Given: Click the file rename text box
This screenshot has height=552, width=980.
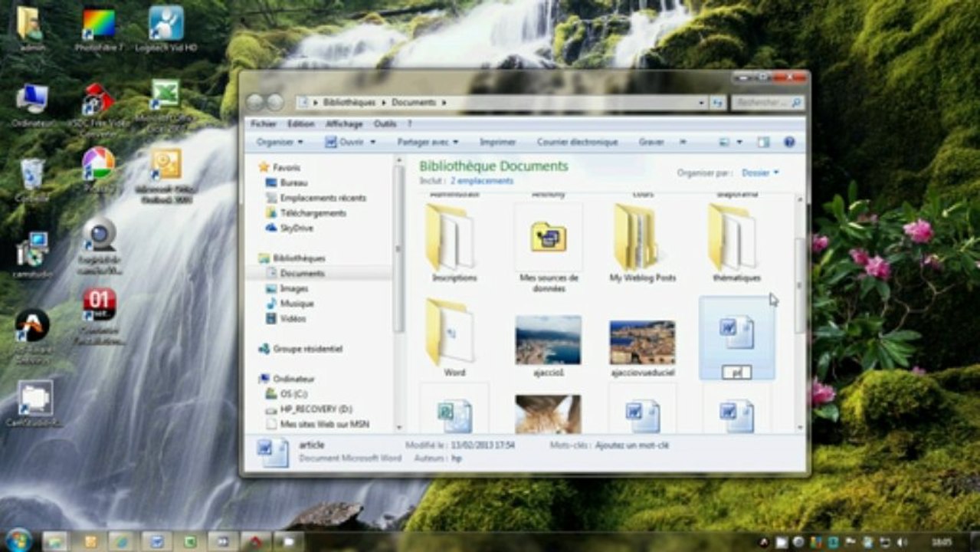Looking at the screenshot, I should click(x=736, y=372).
